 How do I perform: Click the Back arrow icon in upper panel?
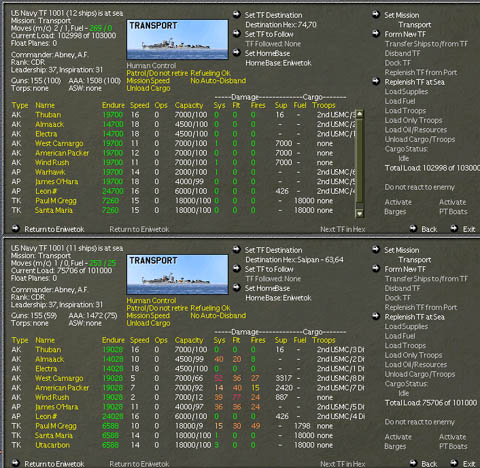[413, 228]
